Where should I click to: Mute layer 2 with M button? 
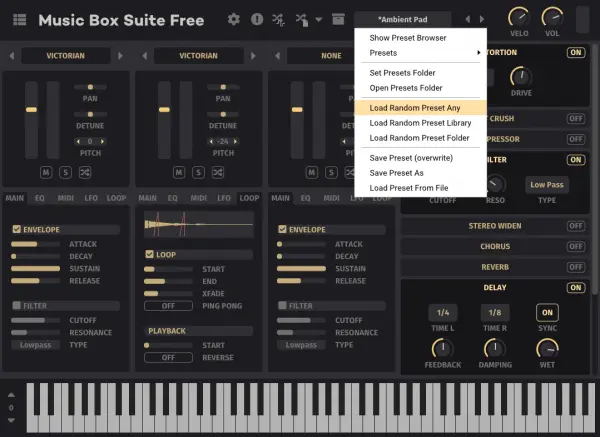179,173
